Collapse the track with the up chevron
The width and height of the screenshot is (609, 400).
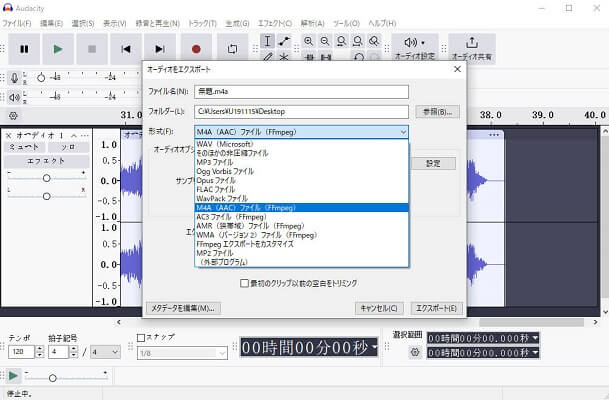click(74, 136)
